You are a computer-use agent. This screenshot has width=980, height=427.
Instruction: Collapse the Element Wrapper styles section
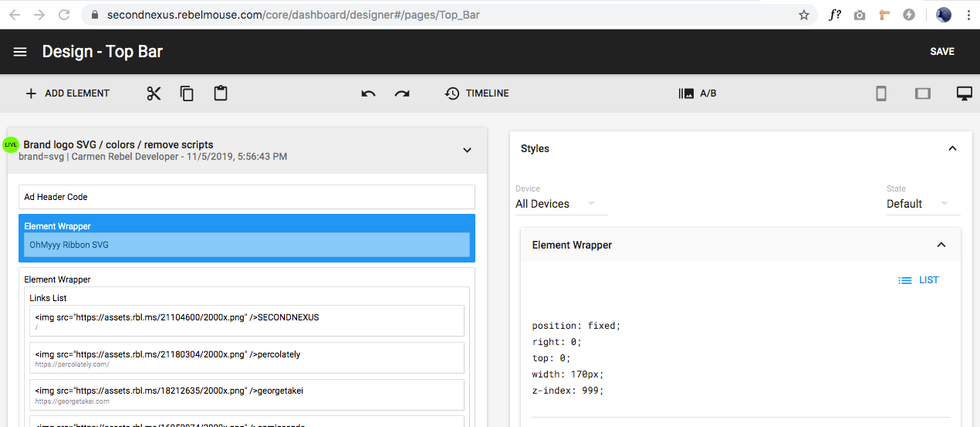coord(941,244)
